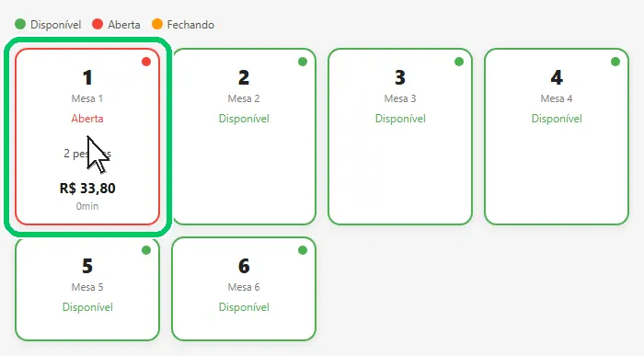Click the red status dot on Mesa 1

[x=146, y=62]
